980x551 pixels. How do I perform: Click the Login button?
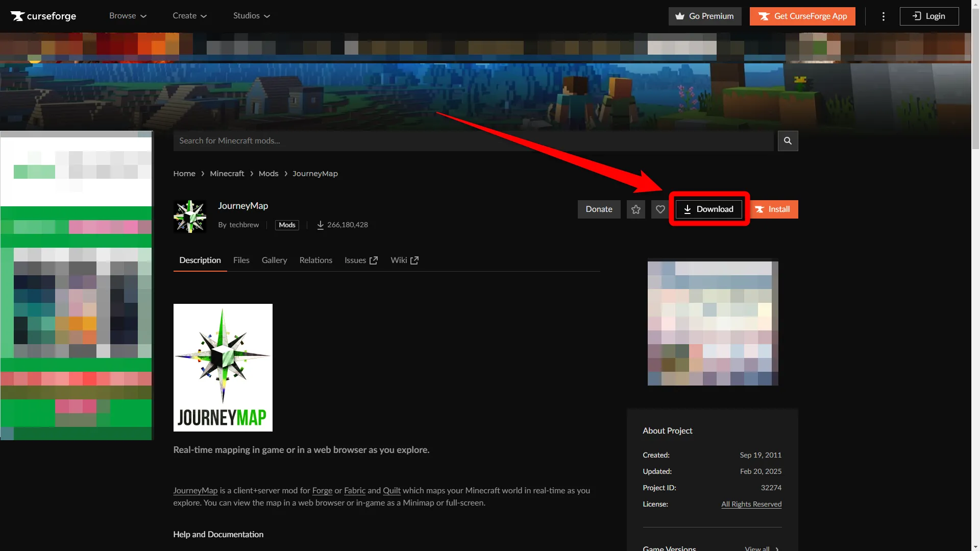[929, 16]
